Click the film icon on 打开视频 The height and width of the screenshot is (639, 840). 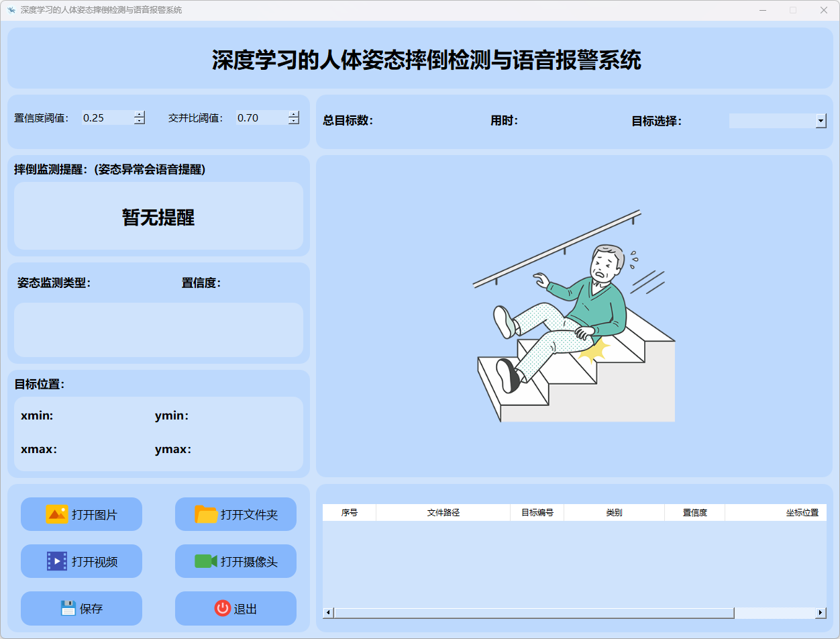click(56, 561)
